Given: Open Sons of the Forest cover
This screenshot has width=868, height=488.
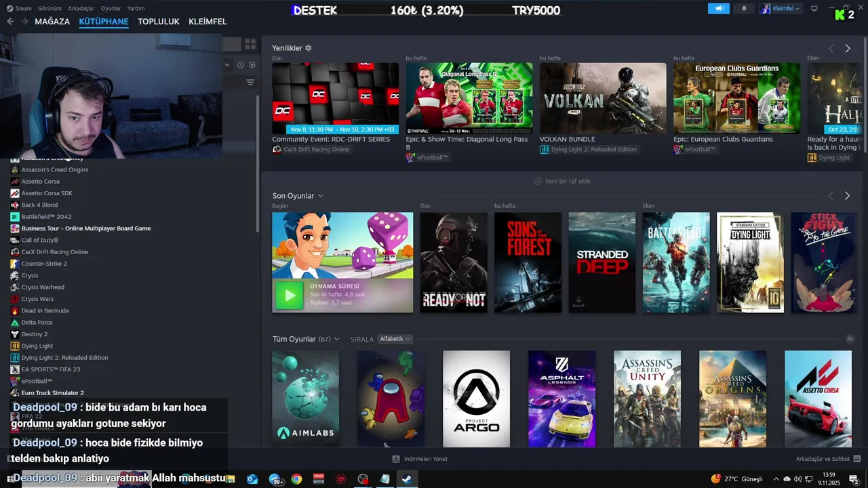Looking at the screenshot, I should click(528, 262).
